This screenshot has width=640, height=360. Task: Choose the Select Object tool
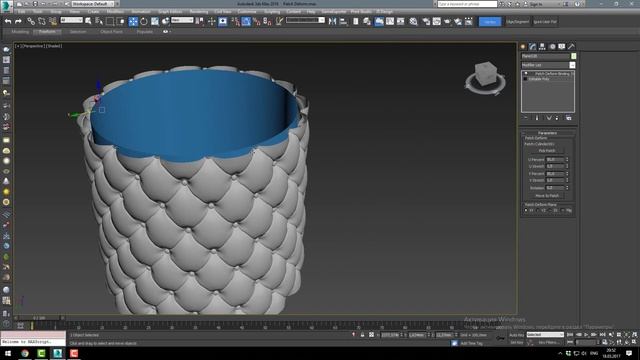pos(88,21)
